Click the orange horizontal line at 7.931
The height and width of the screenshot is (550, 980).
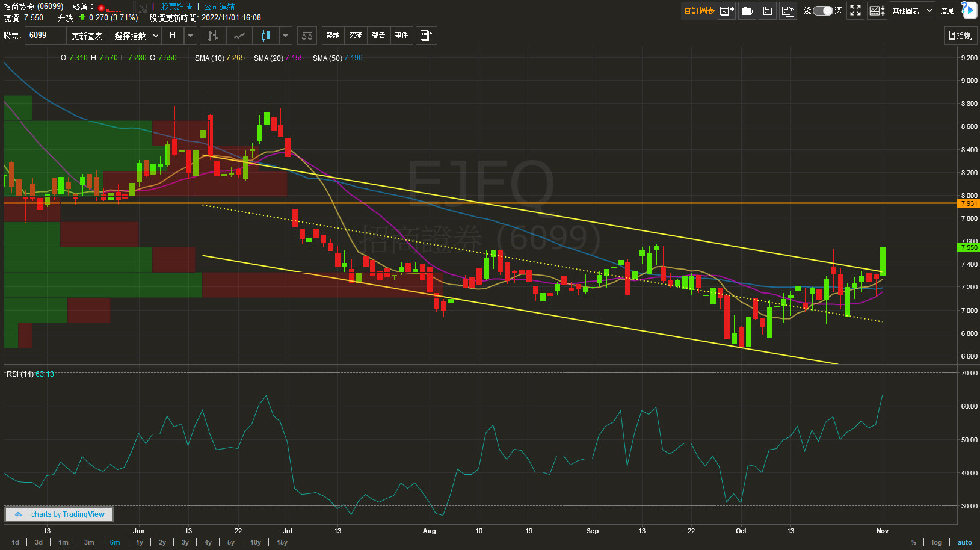pyautogui.click(x=480, y=203)
